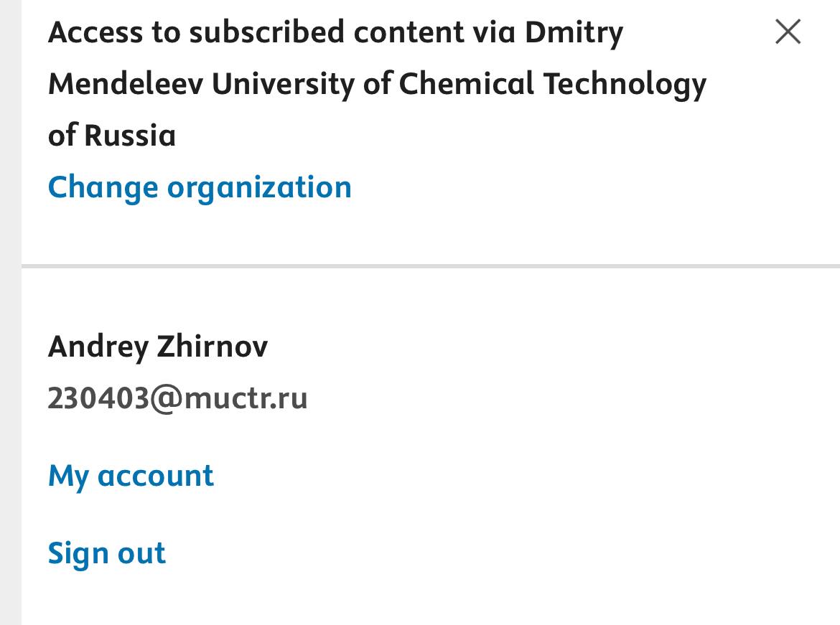Click the email address 230403@muctr.ru

[x=177, y=398]
